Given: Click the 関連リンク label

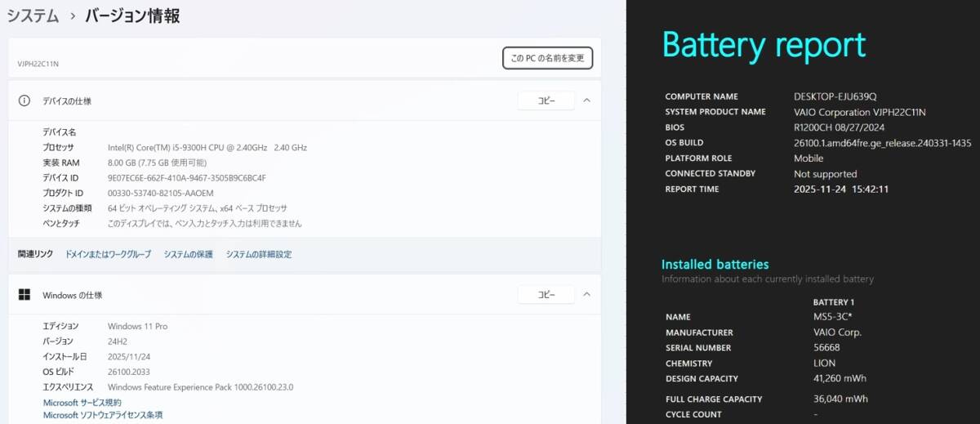Looking at the screenshot, I should coord(36,255).
